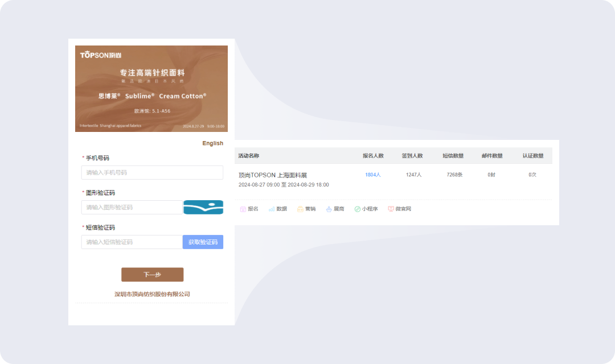Open the 顶尚TOPSON 上海面料展 event title
The height and width of the screenshot is (364, 615).
273,175
